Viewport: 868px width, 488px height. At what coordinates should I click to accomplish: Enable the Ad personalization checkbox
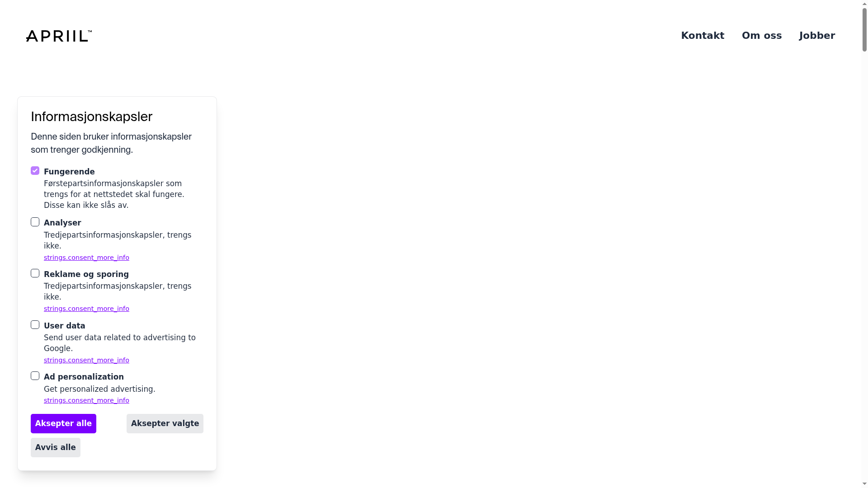35,375
